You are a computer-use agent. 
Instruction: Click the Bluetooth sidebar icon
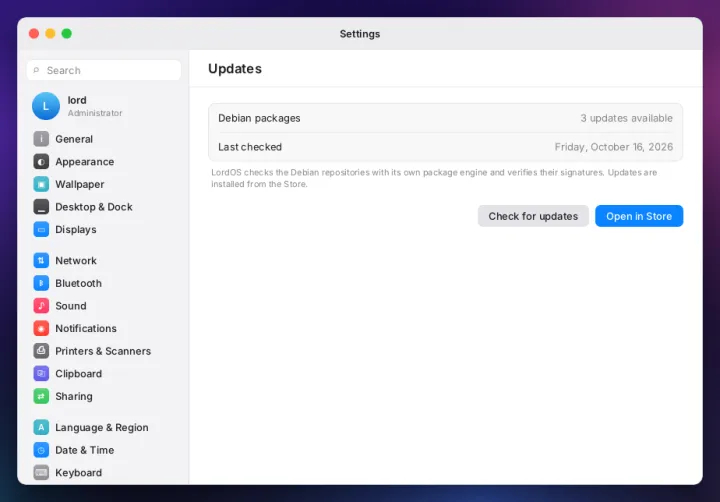[x=41, y=283]
